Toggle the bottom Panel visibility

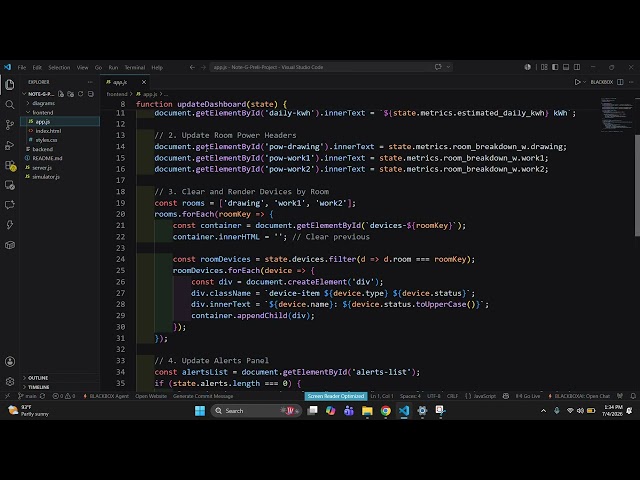pyautogui.click(x=566, y=67)
